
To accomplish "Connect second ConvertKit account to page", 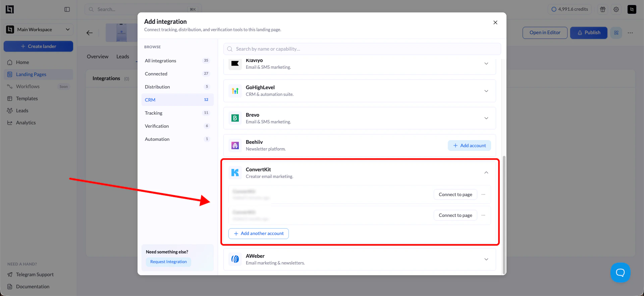I will point(455,215).
